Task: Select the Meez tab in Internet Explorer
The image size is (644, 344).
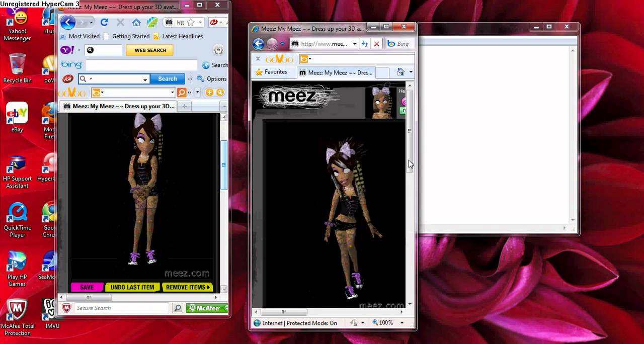Action: tap(336, 72)
